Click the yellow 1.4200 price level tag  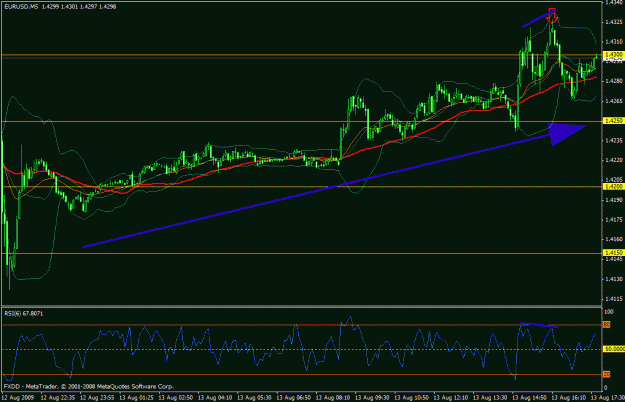(613, 186)
